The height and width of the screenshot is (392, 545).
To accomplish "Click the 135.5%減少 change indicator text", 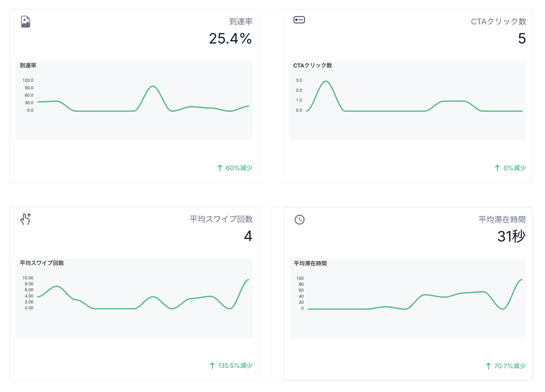I will coord(235,366).
